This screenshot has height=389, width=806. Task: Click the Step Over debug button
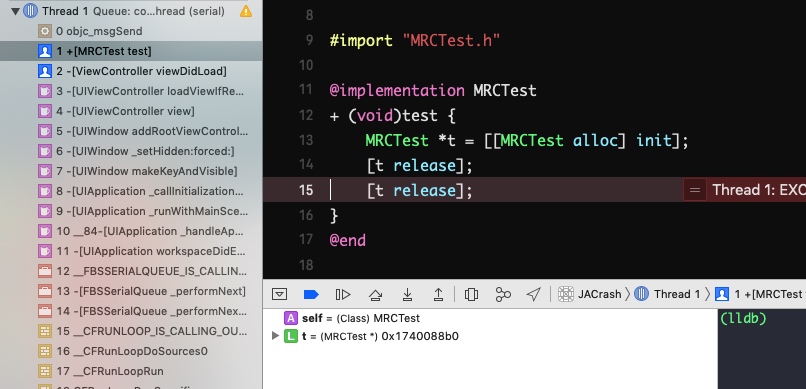tap(376, 294)
